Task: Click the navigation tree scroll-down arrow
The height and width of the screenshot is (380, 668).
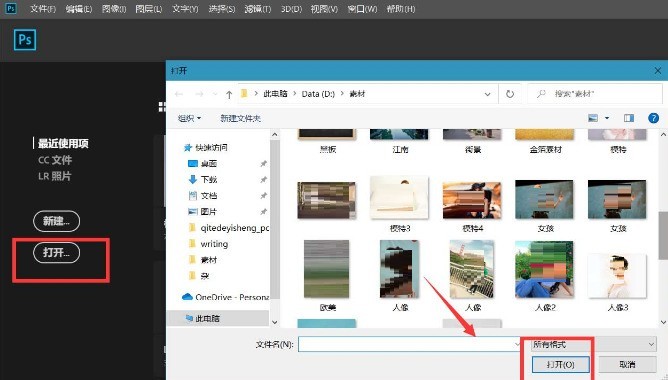Action: click(x=275, y=322)
